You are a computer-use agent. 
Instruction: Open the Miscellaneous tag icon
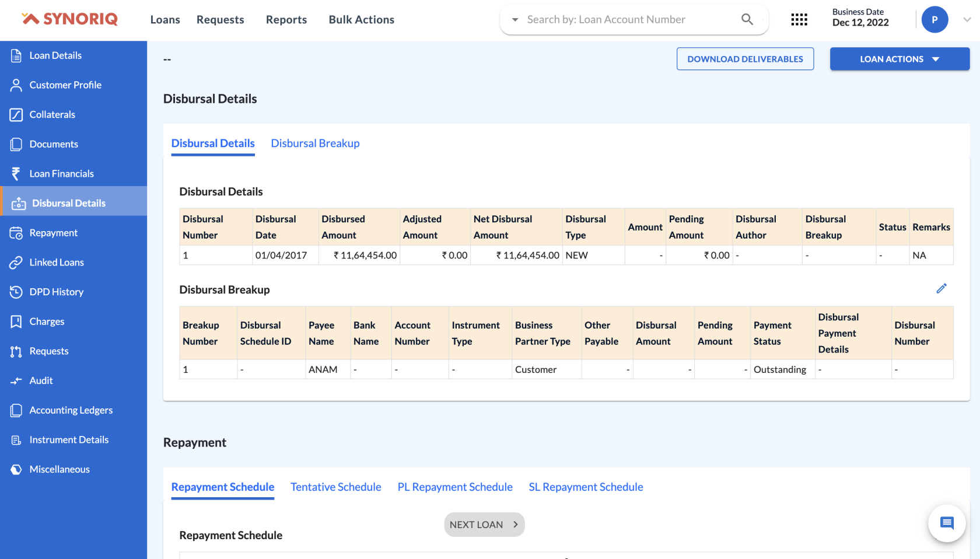click(x=16, y=469)
